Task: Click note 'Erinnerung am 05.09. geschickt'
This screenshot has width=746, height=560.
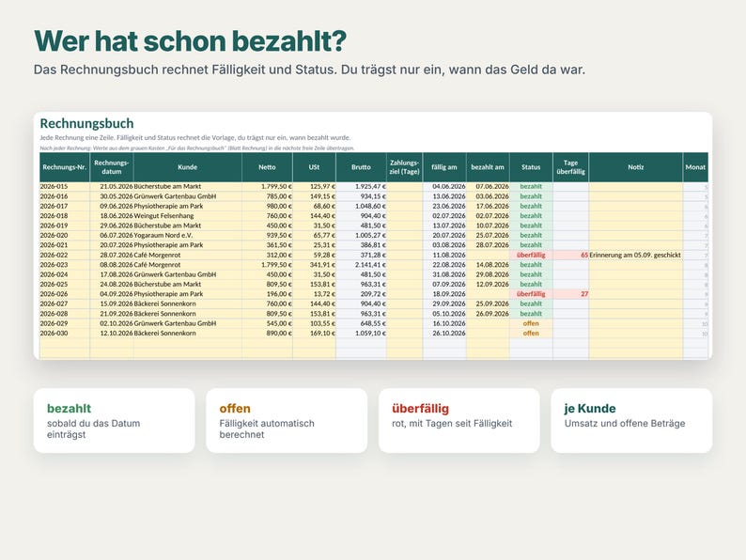Action: tap(636, 255)
